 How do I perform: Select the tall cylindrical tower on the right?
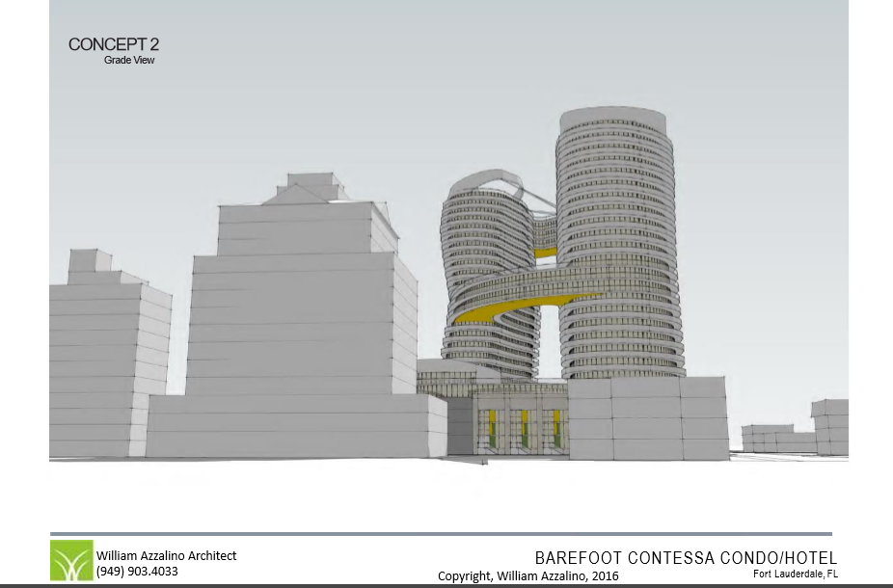(x=617, y=212)
